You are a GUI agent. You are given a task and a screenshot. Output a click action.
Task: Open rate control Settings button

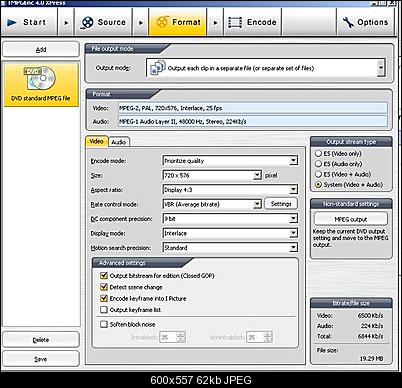pyautogui.click(x=281, y=204)
